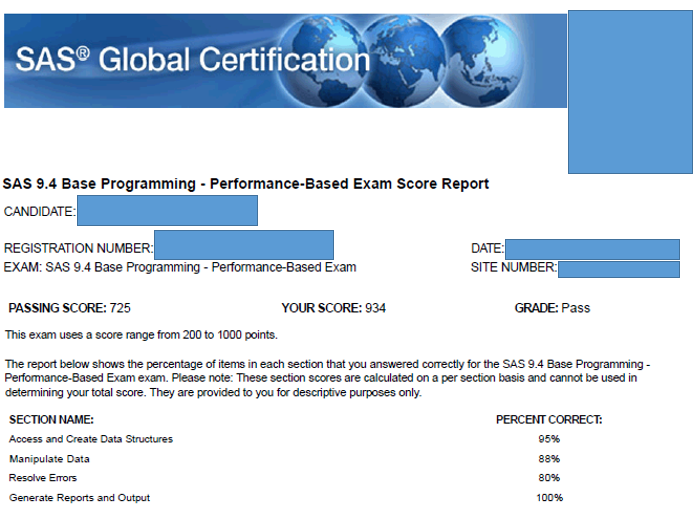Click the EXAM: SAS 9.4 Base Programming line
The height and width of the screenshot is (527, 698).
[180, 267]
